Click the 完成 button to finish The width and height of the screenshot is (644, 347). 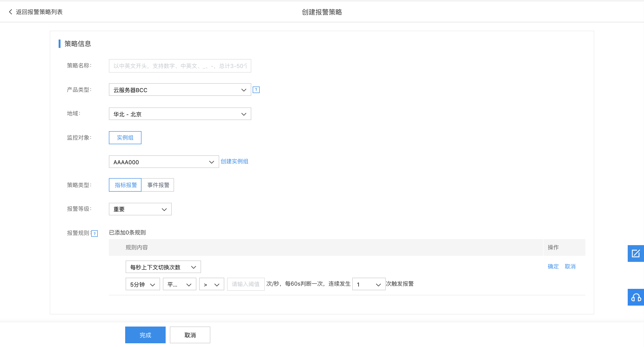[145, 335]
